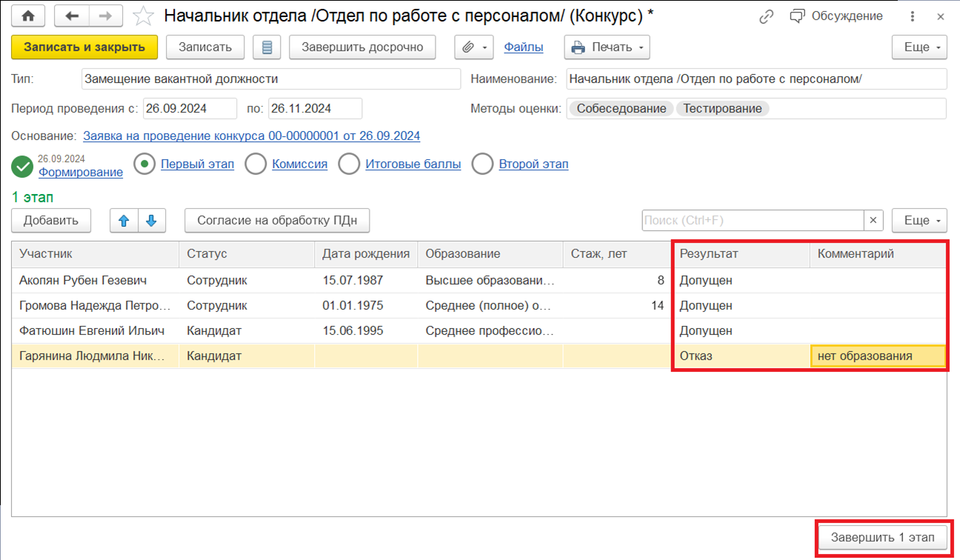
Task: Open the Печать dropdown menu
Action: (x=607, y=47)
